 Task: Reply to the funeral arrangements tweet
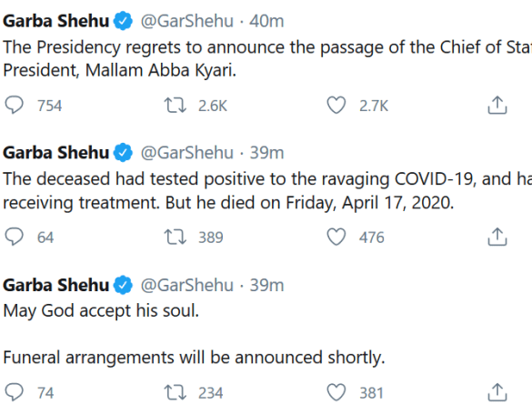15,392
